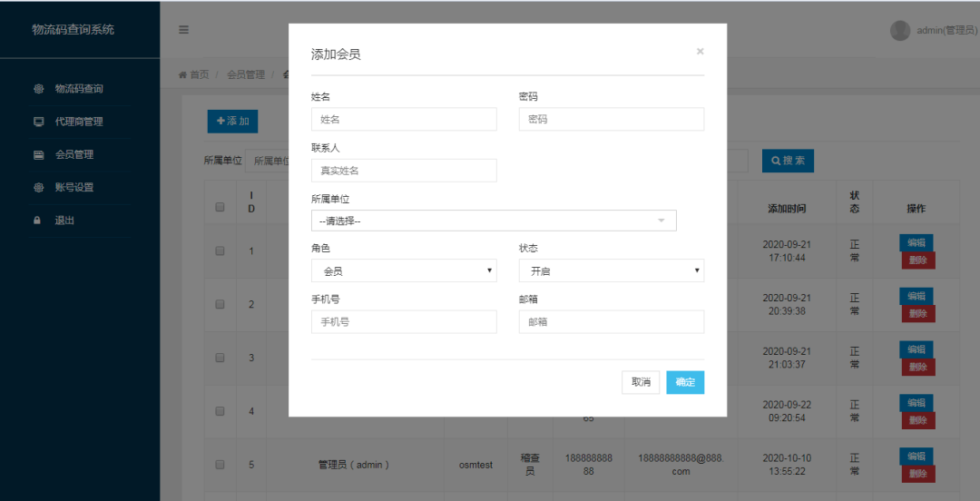Toggle the select-all checkbox in table header

(x=220, y=207)
